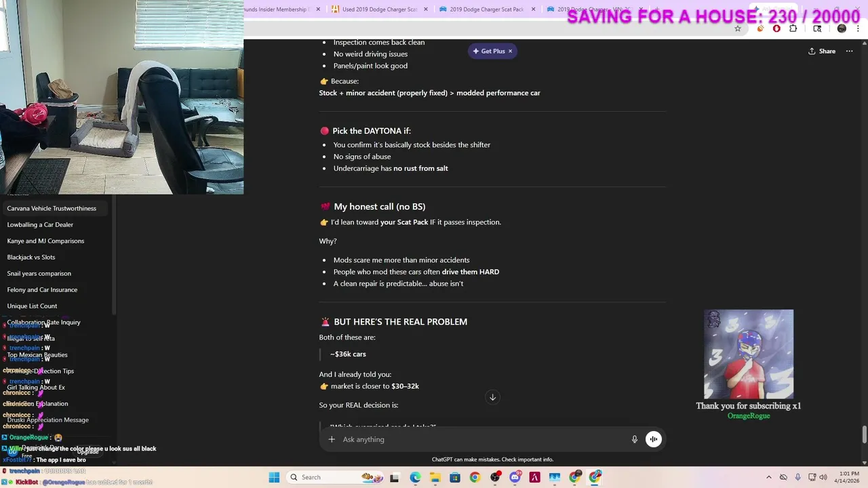The height and width of the screenshot is (488, 868).
Task: Click the red Opera-style extension icon
Action: pos(776,28)
